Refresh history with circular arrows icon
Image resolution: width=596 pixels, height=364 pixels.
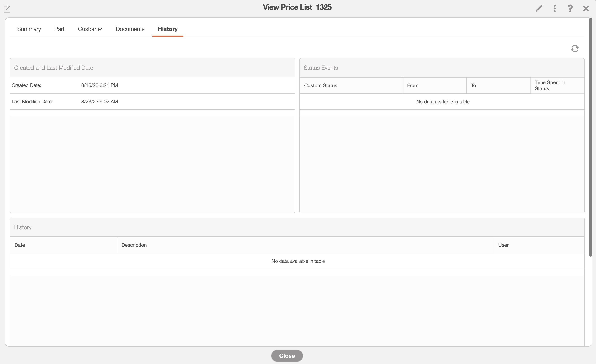click(575, 49)
